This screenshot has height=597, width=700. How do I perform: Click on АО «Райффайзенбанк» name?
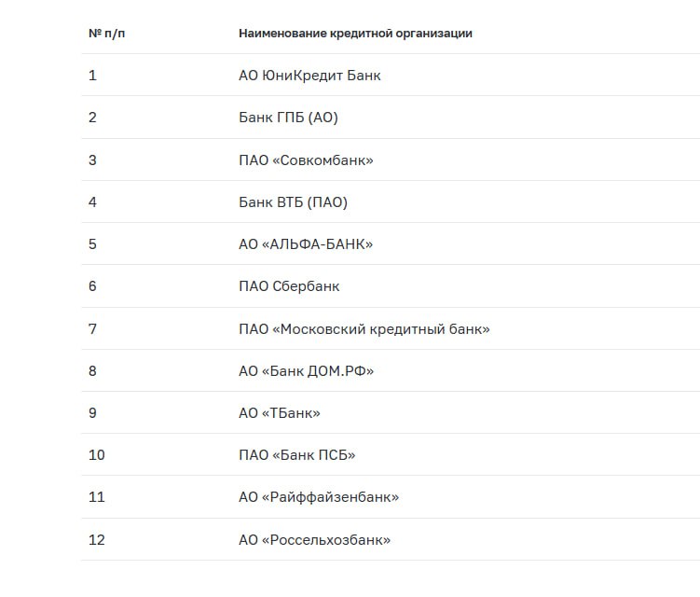pyautogui.click(x=319, y=497)
